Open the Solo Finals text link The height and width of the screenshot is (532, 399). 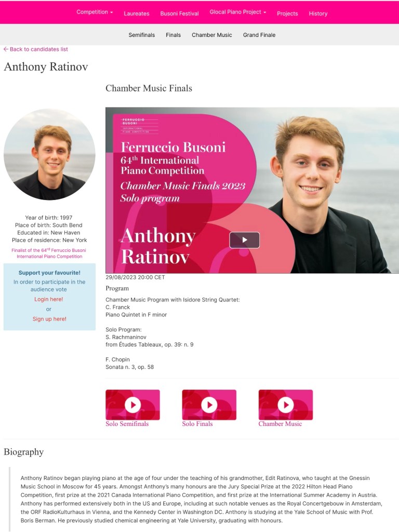pos(197,424)
